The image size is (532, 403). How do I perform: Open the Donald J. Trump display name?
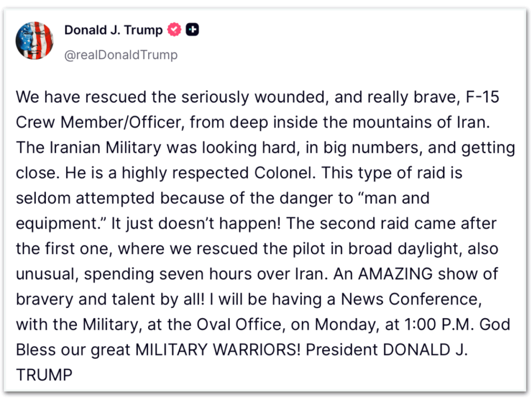(x=113, y=30)
